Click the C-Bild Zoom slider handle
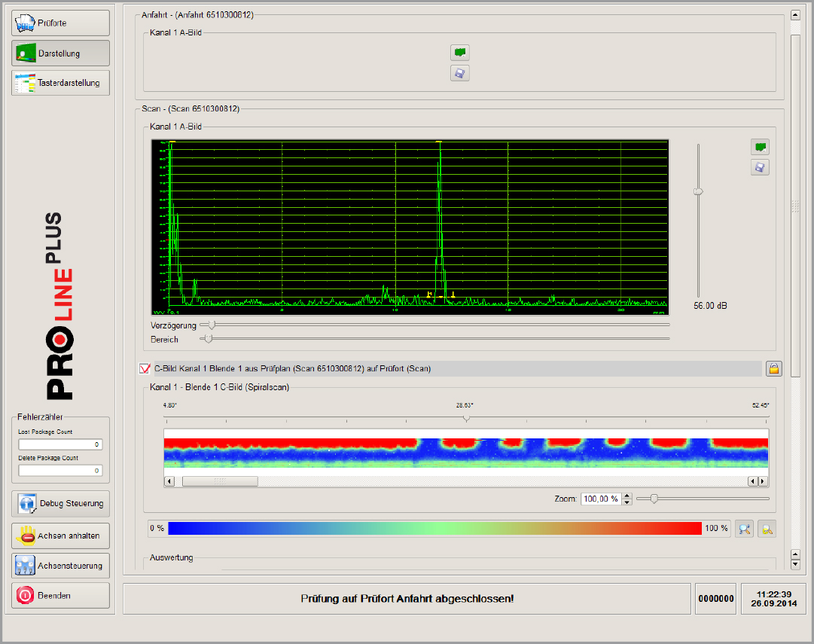 654,499
